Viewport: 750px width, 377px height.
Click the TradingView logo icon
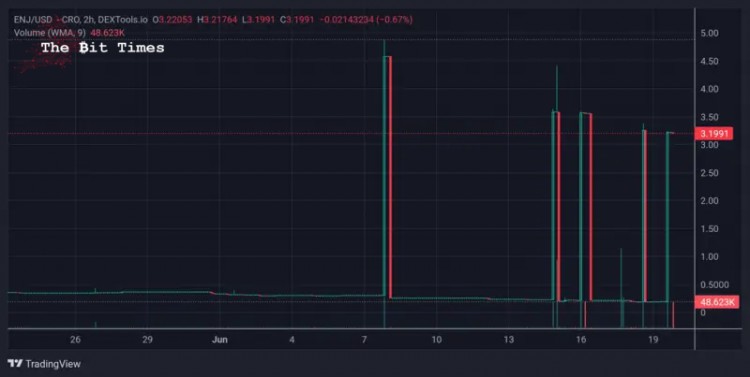coord(15,364)
